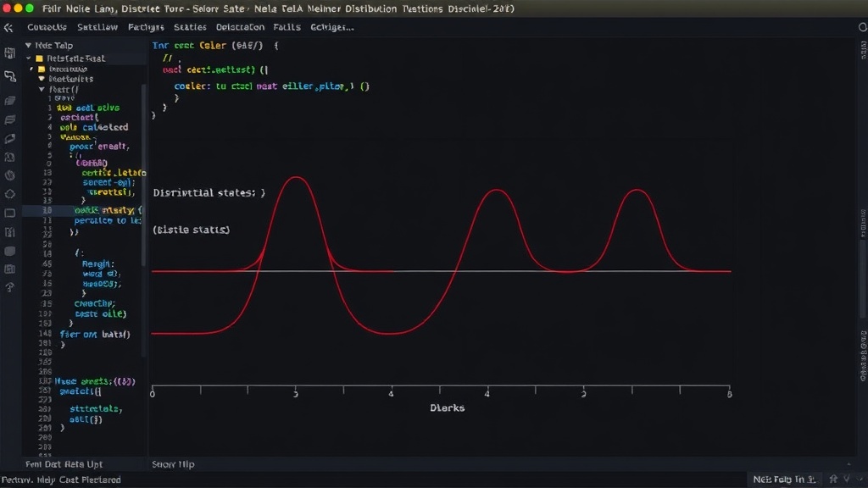Image resolution: width=868 pixels, height=488 pixels.
Task: Collapse the Ktettenitts tree node
Action: click(42, 79)
